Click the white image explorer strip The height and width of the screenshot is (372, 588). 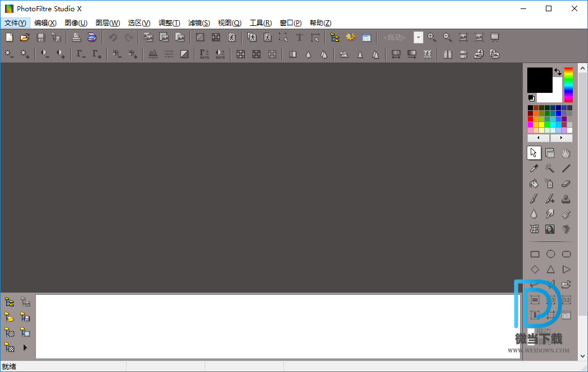pyautogui.click(x=278, y=326)
